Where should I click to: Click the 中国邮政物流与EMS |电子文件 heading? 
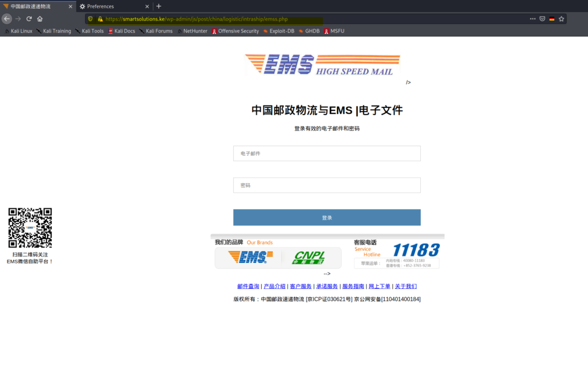point(327,110)
